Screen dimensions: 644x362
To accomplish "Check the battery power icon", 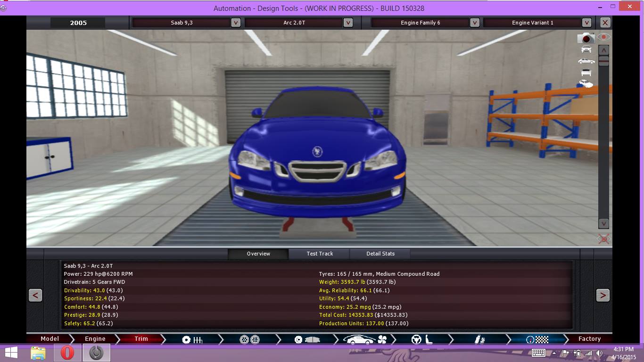I will 577,353.
